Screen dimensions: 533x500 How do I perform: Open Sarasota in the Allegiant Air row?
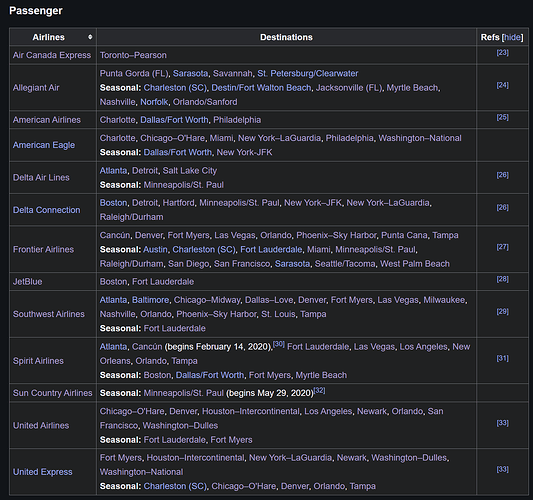coord(190,73)
